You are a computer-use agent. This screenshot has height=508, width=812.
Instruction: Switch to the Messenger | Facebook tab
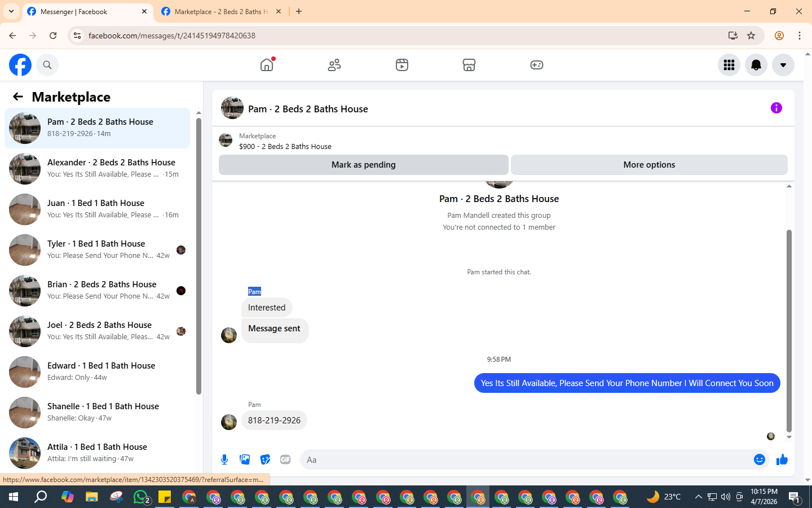(x=87, y=11)
